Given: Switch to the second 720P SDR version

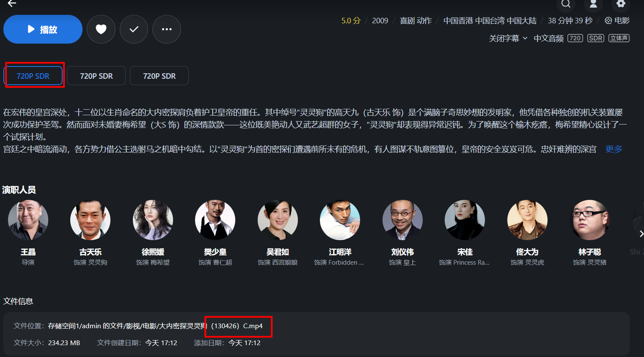Looking at the screenshot, I should tap(96, 76).
